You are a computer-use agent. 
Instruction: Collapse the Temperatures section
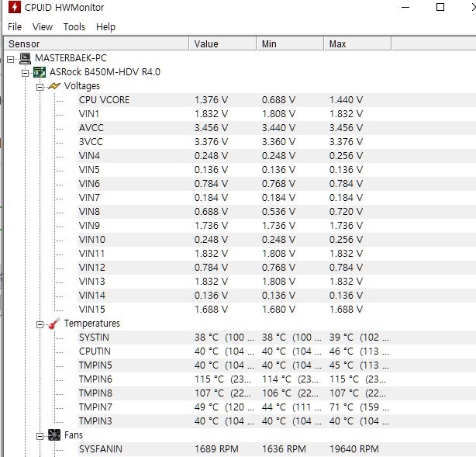[x=40, y=324]
